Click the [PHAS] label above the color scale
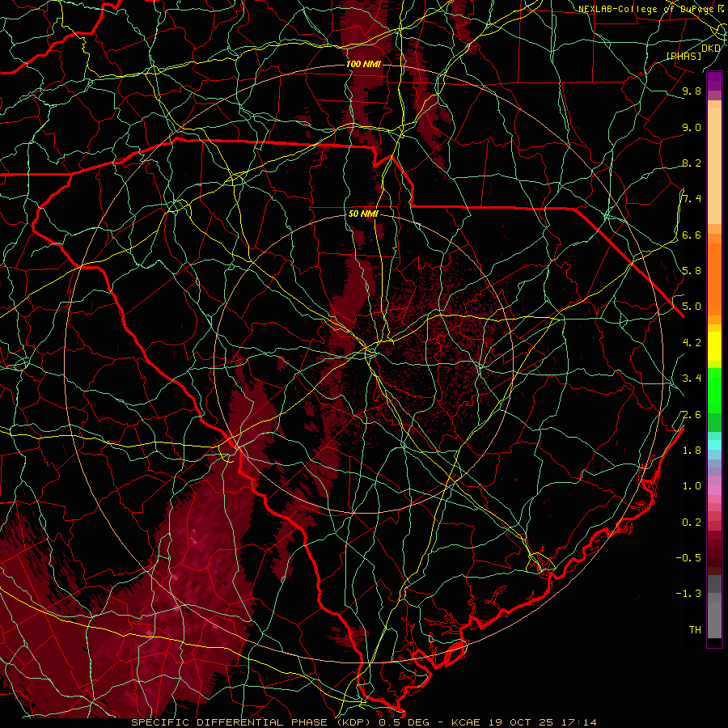The width and height of the screenshot is (728, 728). (x=684, y=56)
